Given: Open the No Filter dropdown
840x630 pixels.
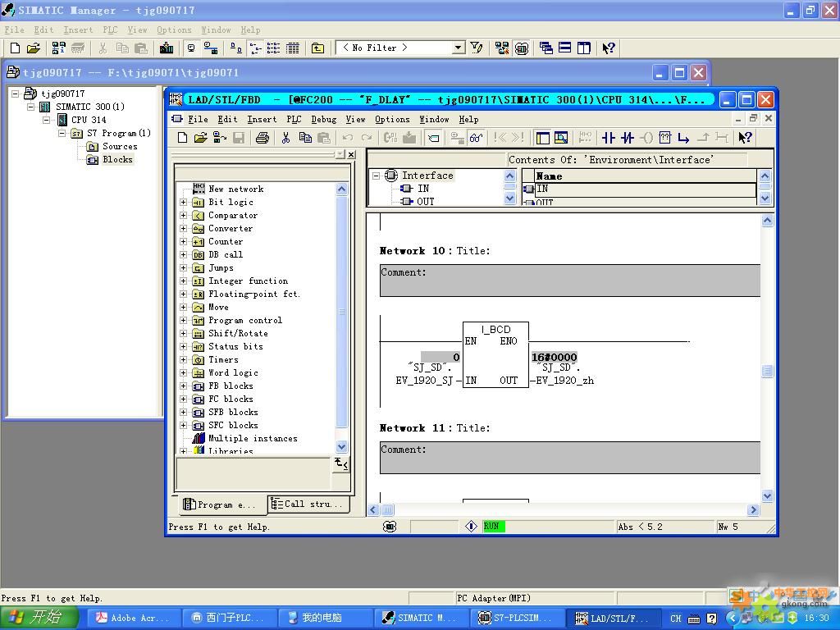Looking at the screenshot, I should pos(458,48).
